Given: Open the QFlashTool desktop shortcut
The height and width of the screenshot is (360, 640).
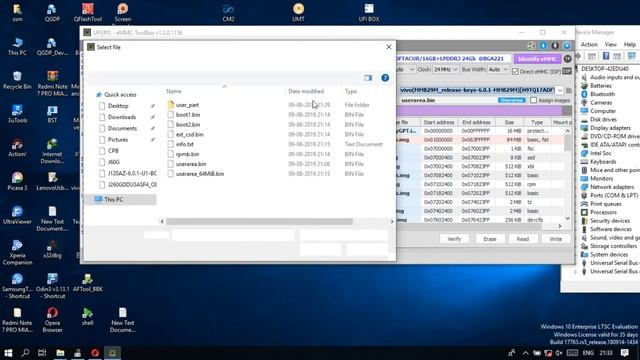Looking at the screenshot, I should [x=88, y=12].
